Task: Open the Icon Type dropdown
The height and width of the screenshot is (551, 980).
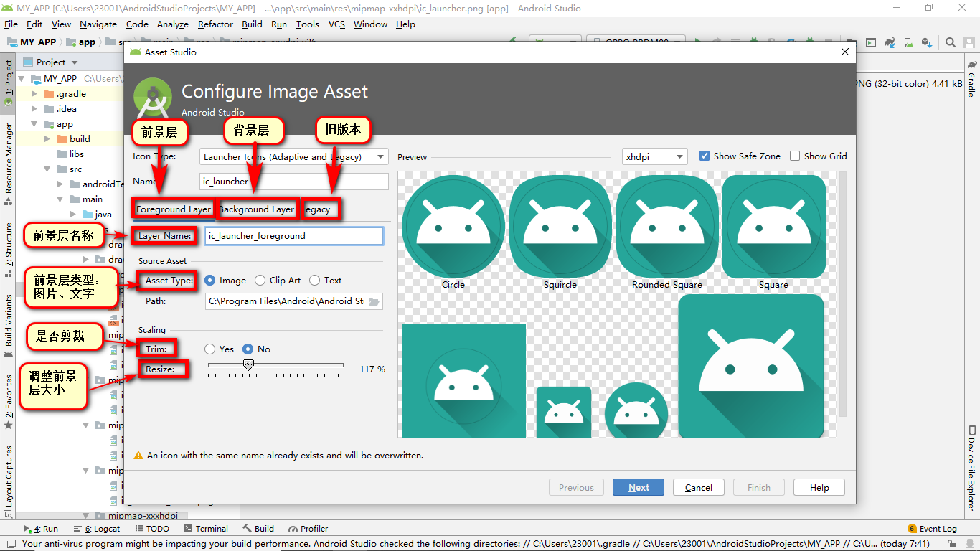Action: coord(294,156)
